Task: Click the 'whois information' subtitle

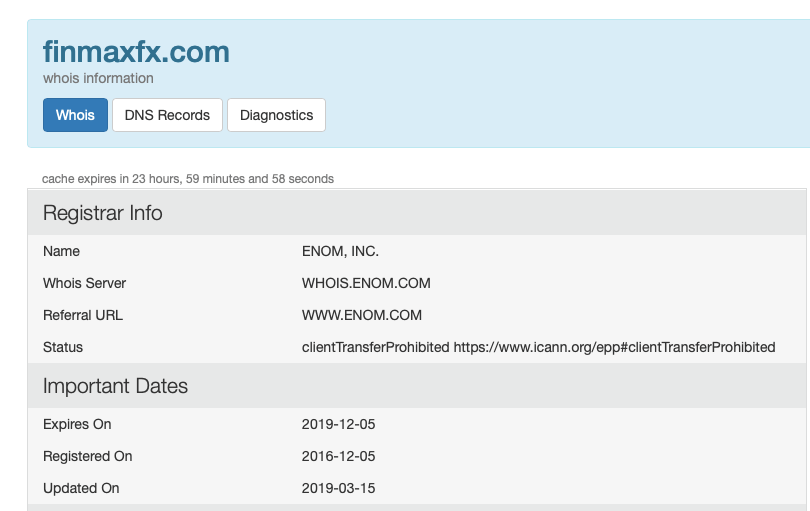Action: 98,78
